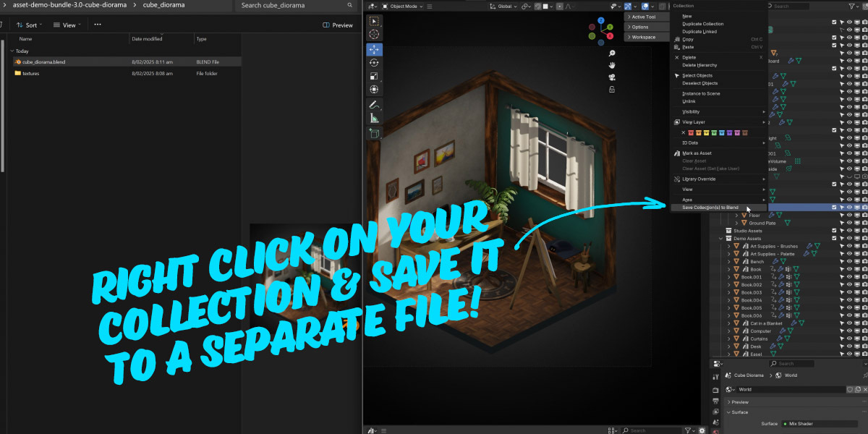Click the green mesh data icon on Desk row
Screen dimensions: 868x434
click(x=780, y=346)
